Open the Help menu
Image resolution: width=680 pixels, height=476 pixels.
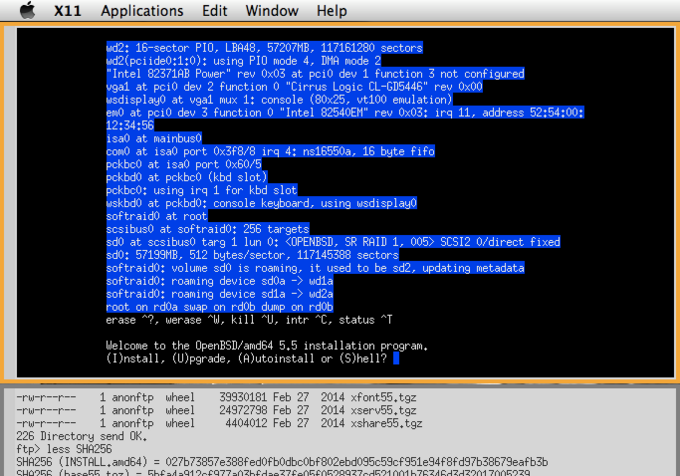pos(331,11)
